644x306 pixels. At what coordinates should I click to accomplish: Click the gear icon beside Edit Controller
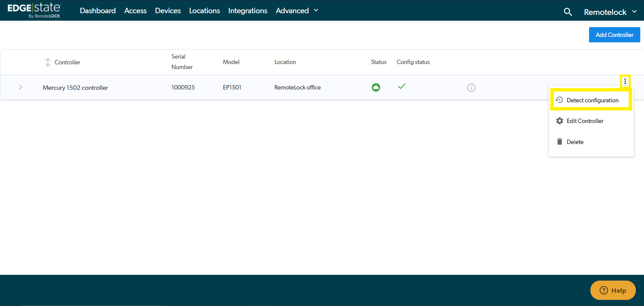point(560,121)
